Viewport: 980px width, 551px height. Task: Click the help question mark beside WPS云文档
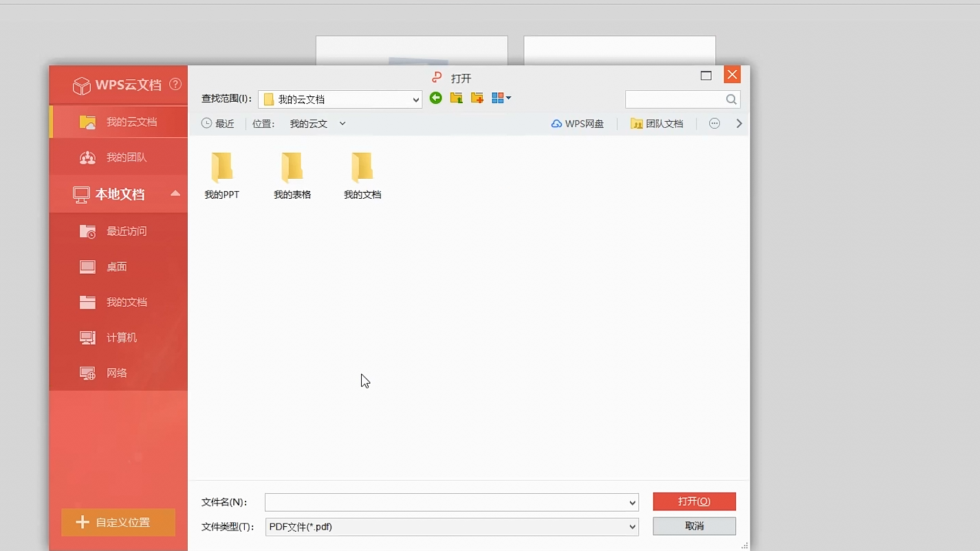(175, 84)
